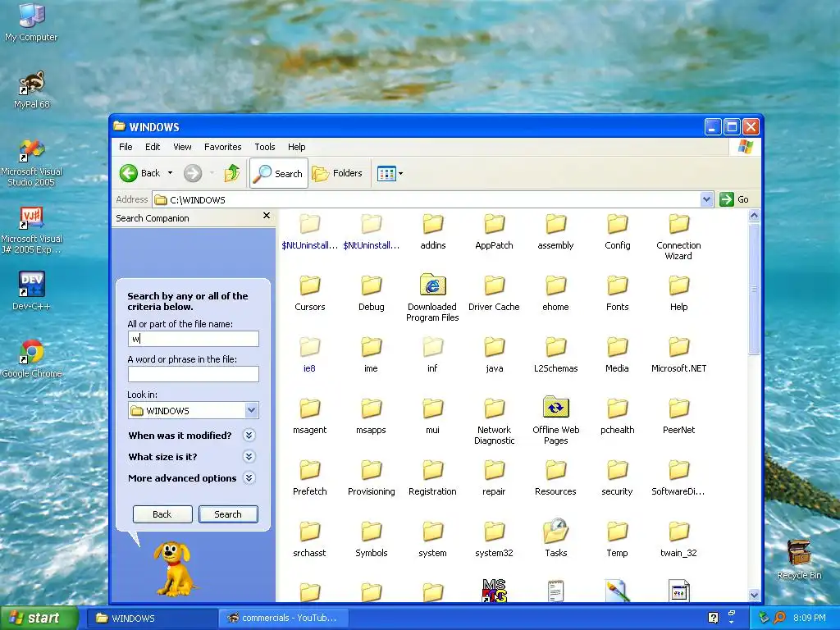This screenshot has width=840, height=630.
Task: Select the Tasks scheduled folder icon
Action: [x=555, y=538]
